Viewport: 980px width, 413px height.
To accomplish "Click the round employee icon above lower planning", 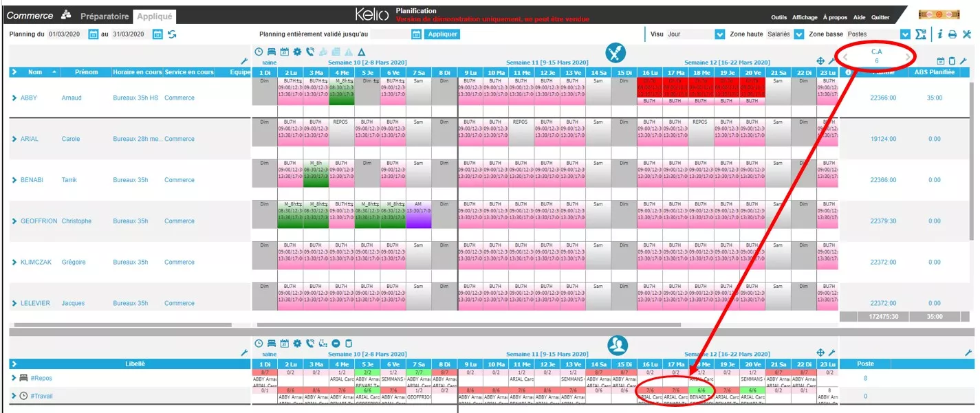I will coord(617,344).
